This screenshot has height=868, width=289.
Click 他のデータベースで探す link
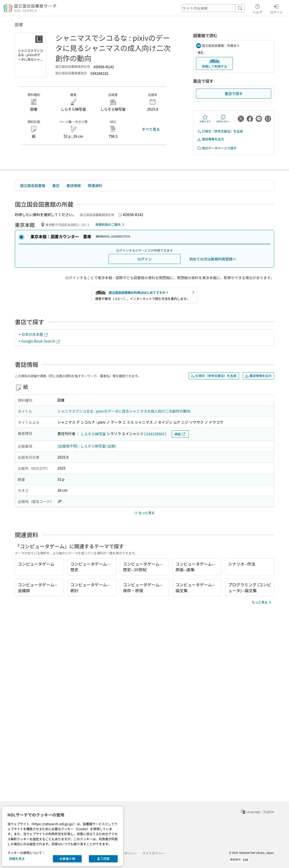[x=217, y=148]
